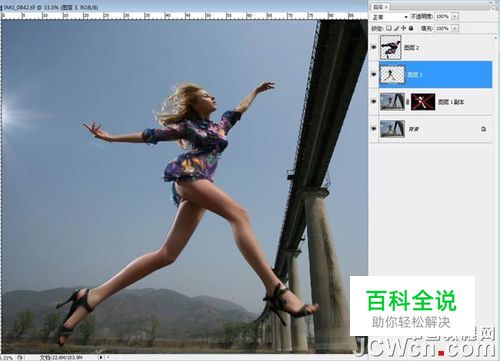Click the link icon between layer and mask

pyautogui.click(x=408, y=102)
